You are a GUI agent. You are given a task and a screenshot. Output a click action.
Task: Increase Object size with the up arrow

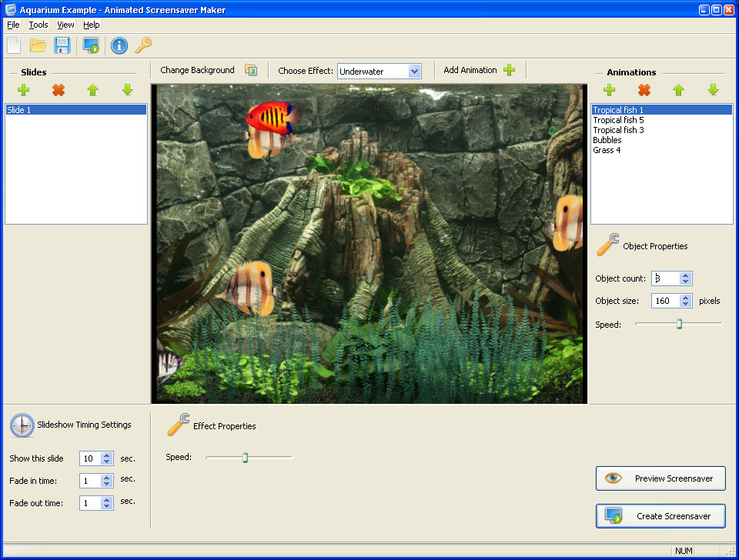click(x=686, y=298)
